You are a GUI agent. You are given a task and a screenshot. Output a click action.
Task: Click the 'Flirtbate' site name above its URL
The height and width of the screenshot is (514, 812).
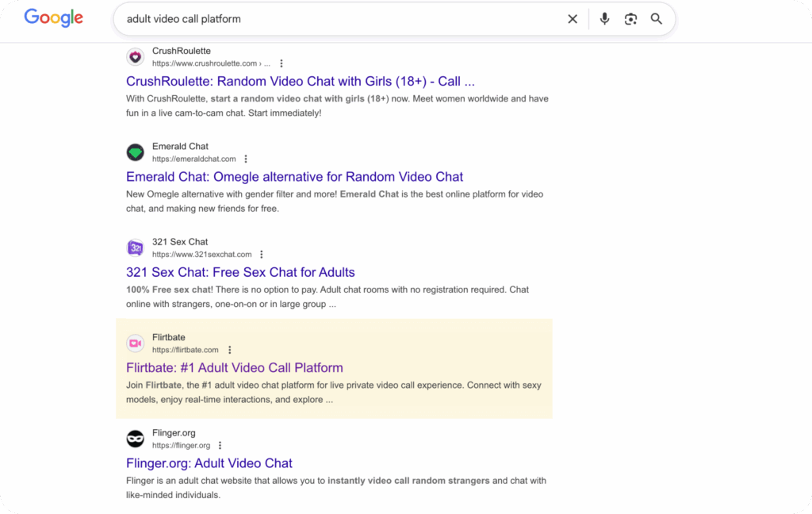tap(168, 337)
